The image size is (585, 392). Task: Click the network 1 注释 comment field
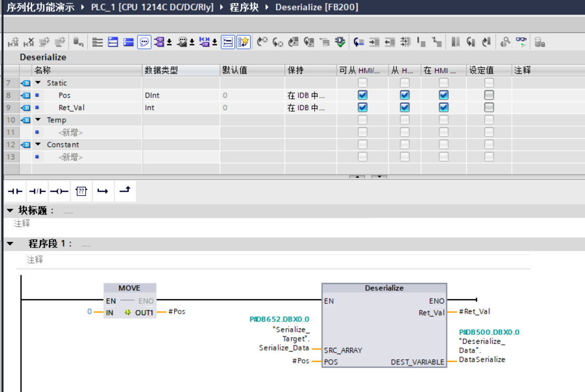coord(278,260)
